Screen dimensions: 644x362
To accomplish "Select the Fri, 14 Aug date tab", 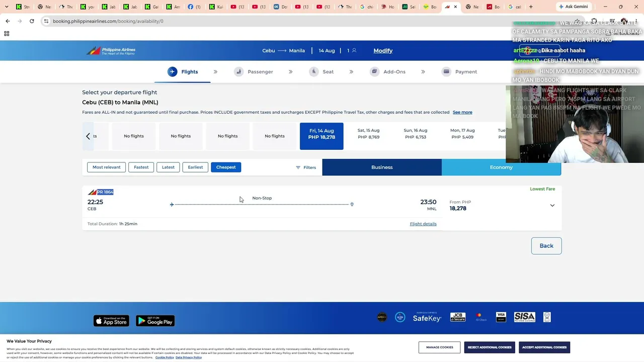I will [x=321, y=136].
